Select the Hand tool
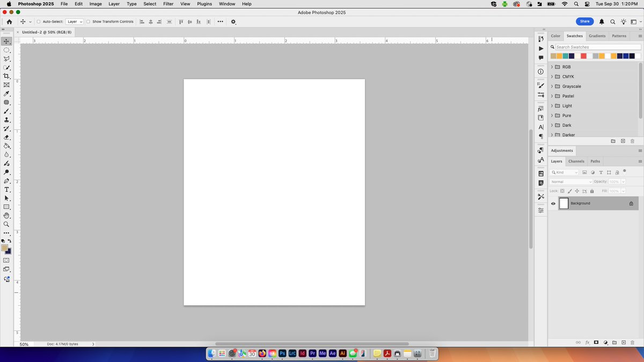This screenshot has width=644, height=362. pos(7,216)
